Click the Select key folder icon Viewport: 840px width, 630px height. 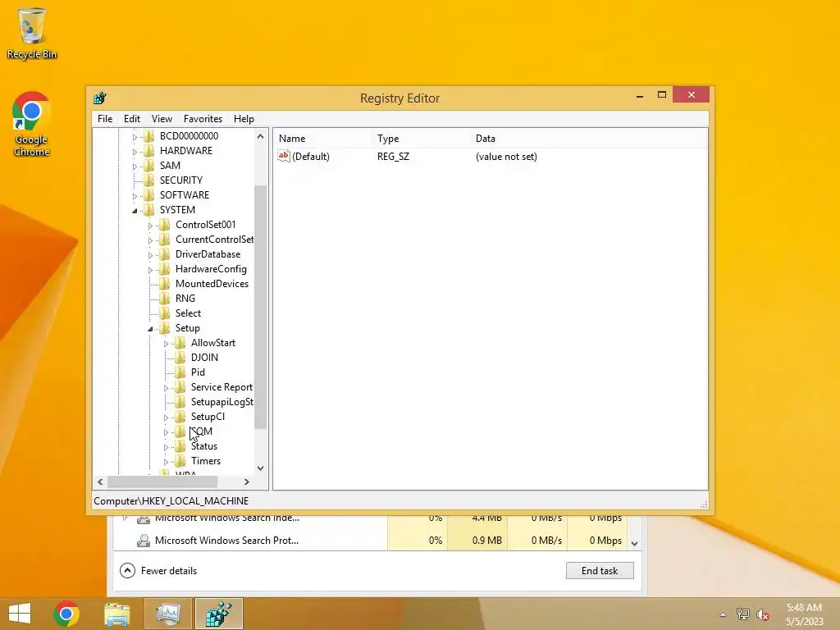(164, 313)
